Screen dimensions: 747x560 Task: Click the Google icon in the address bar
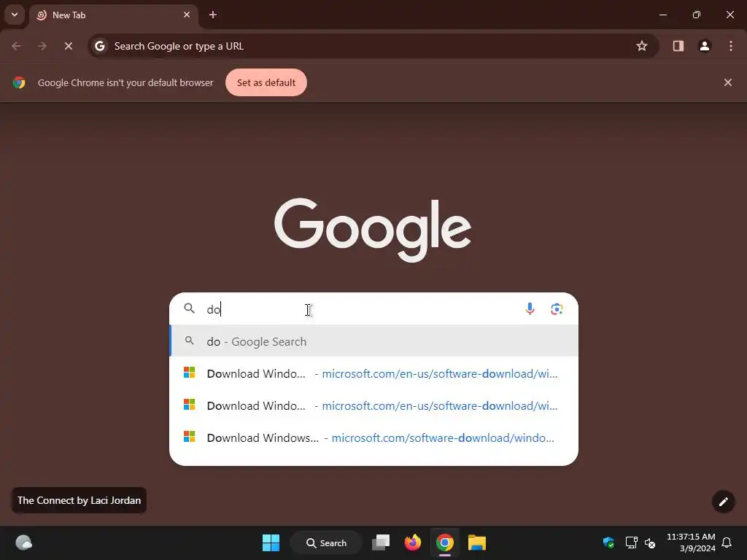point(99,46)
